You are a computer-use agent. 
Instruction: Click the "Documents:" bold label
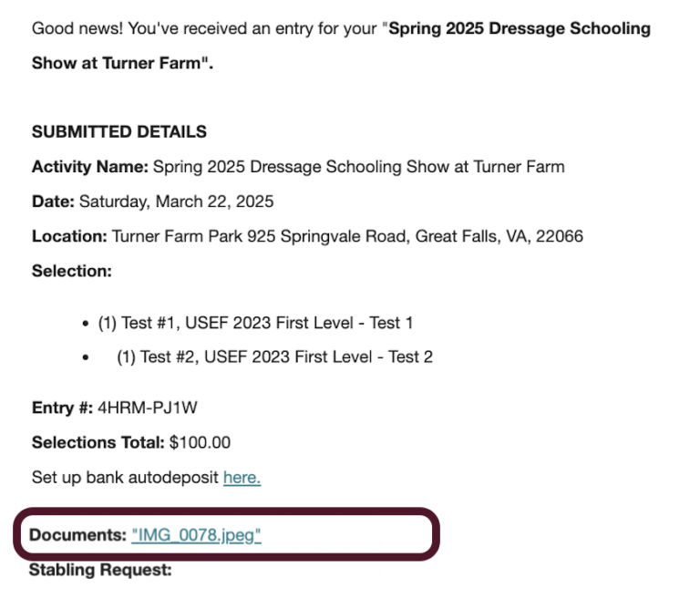(77, 535)
